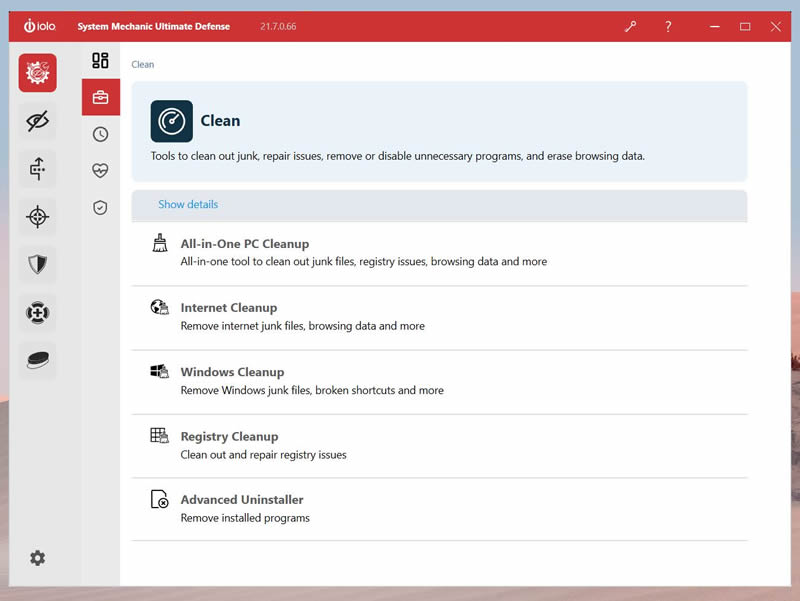This screenshot has width=800, height=601.
Task: Open All-in-One PC Cleanup tool
Action: [439, 253]
